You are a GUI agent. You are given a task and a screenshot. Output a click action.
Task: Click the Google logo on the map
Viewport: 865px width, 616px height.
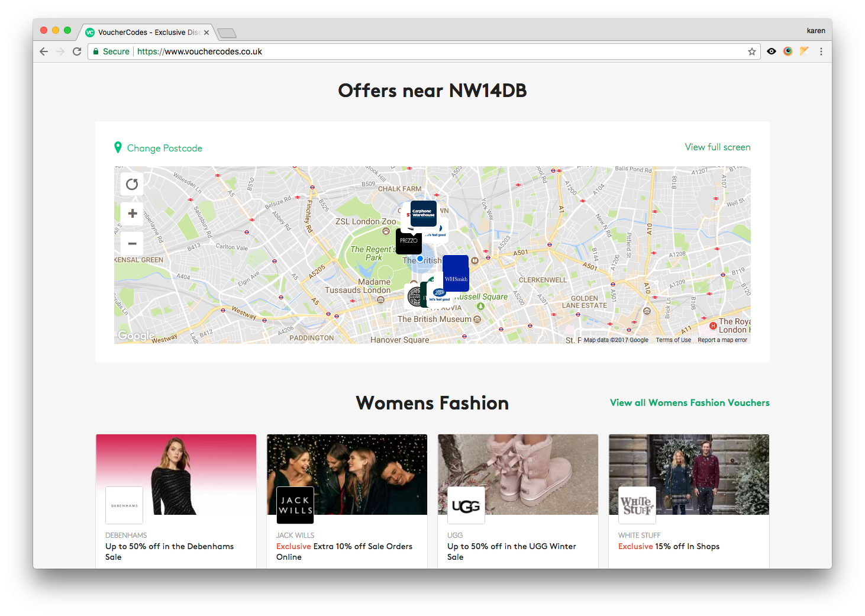[136, 336]
